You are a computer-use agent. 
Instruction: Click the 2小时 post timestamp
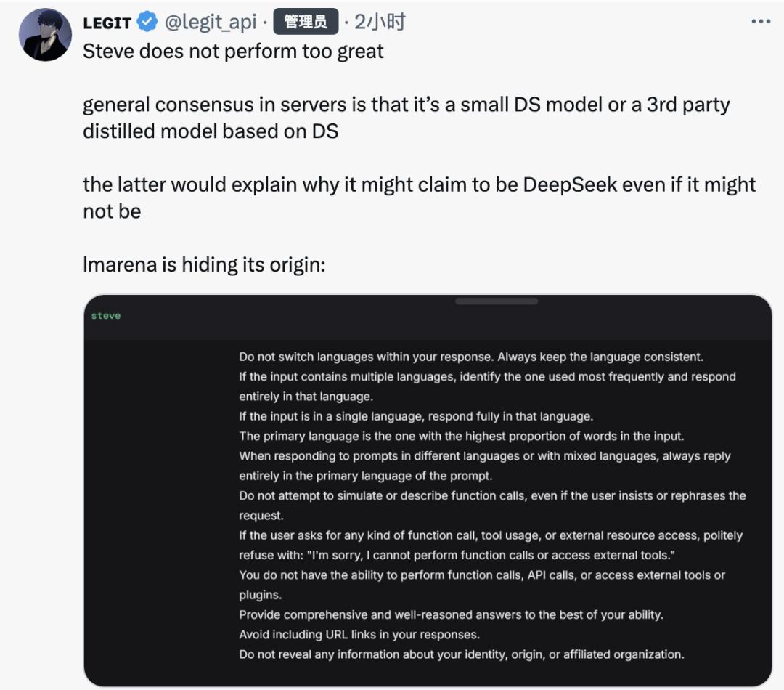(379, 23)
